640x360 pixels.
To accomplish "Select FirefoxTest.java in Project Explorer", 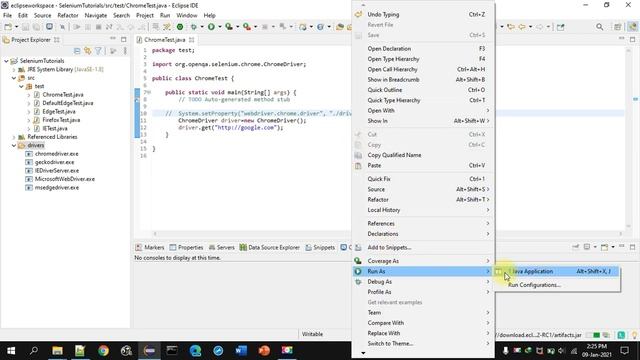I will 61,120.
